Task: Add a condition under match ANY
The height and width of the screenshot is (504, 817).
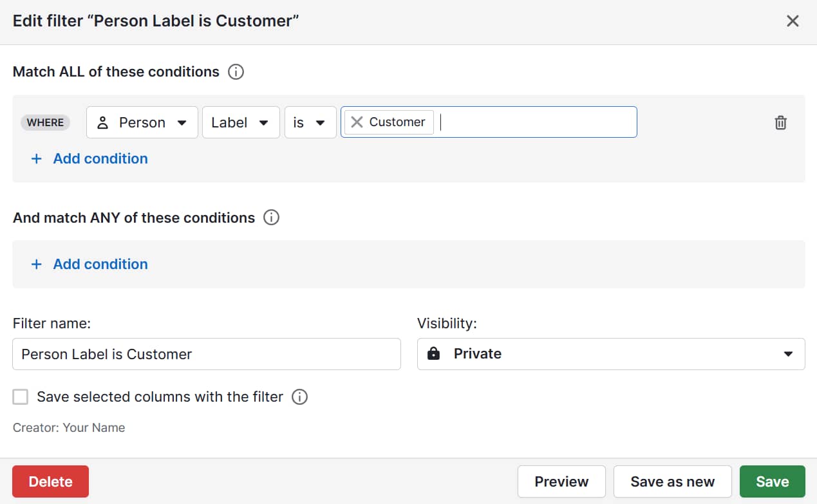Action: (x=90, y=264)
